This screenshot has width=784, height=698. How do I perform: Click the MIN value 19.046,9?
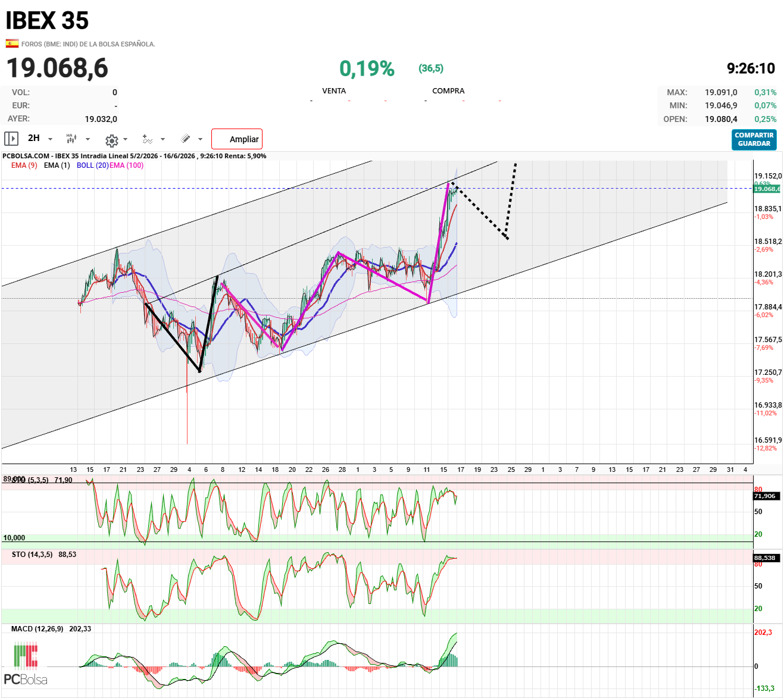721,105
